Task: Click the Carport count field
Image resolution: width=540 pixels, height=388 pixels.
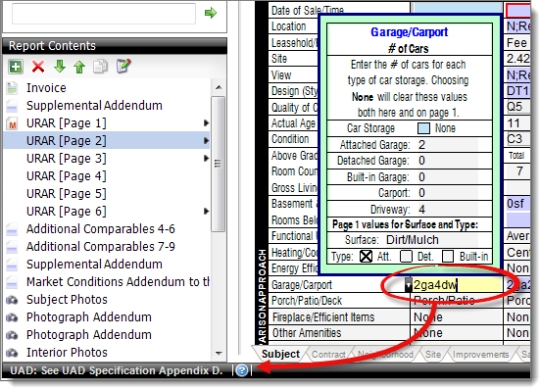Action: coord(448,193)
